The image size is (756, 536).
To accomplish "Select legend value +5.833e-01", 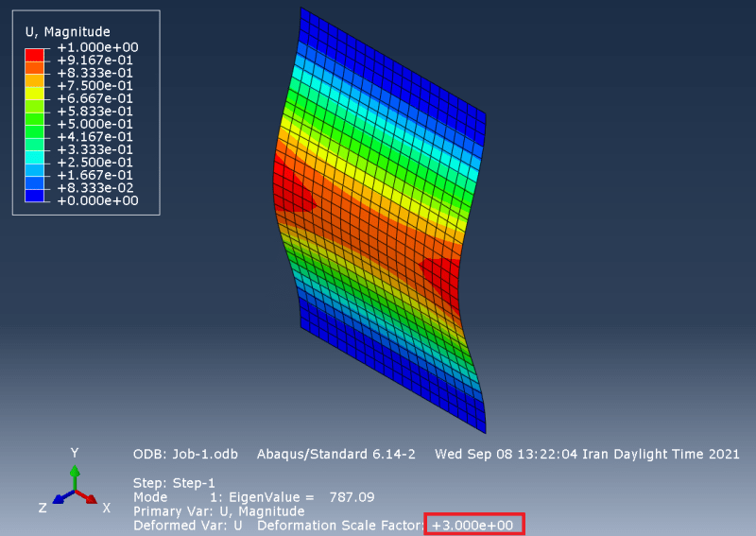I will point(95,112).
